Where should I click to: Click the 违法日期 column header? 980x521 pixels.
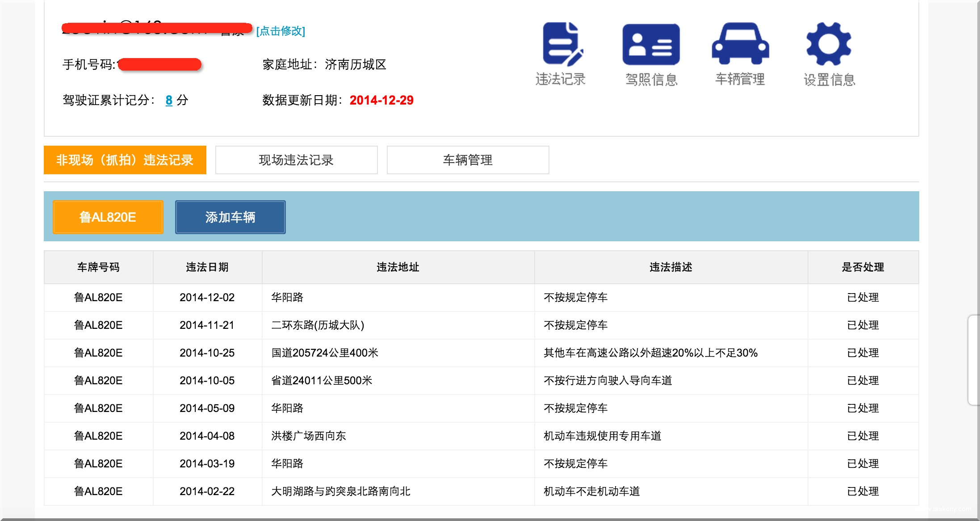207,267
